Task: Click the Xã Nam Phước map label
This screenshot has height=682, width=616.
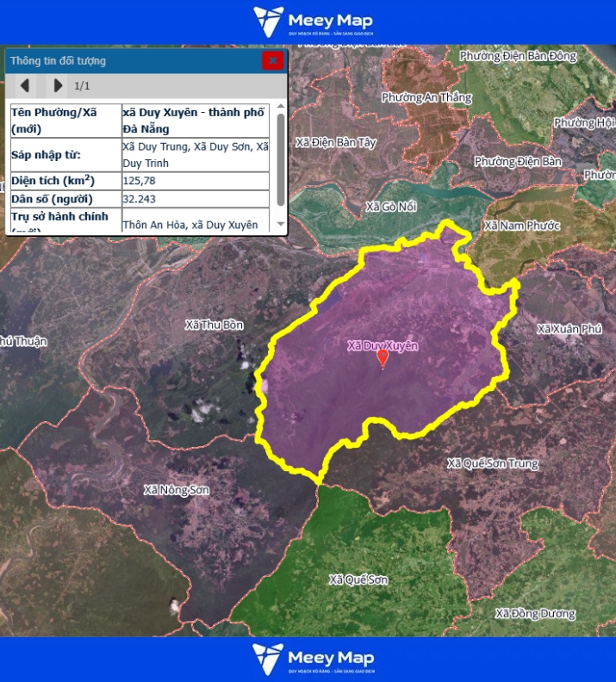Action: (x=521, y=226)
